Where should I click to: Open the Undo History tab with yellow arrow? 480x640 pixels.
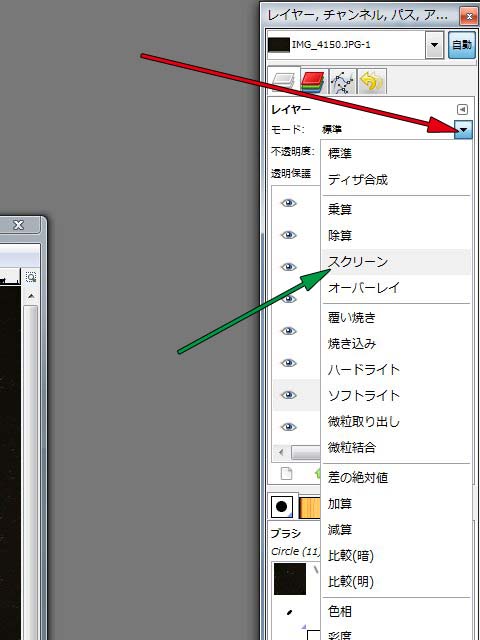coord(372,81)
